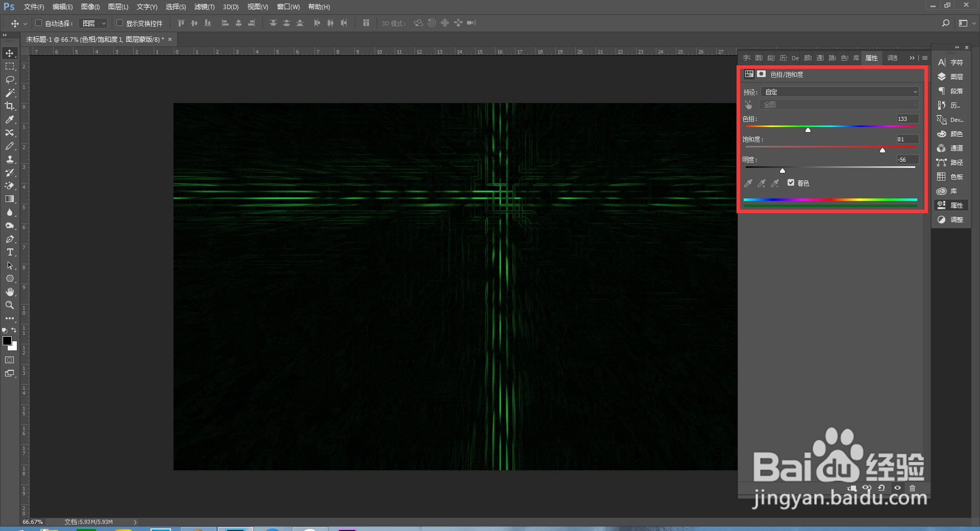
Task: Open the 预设 preset dropdown
Action: pyautogui.click(x=840, y=92)
